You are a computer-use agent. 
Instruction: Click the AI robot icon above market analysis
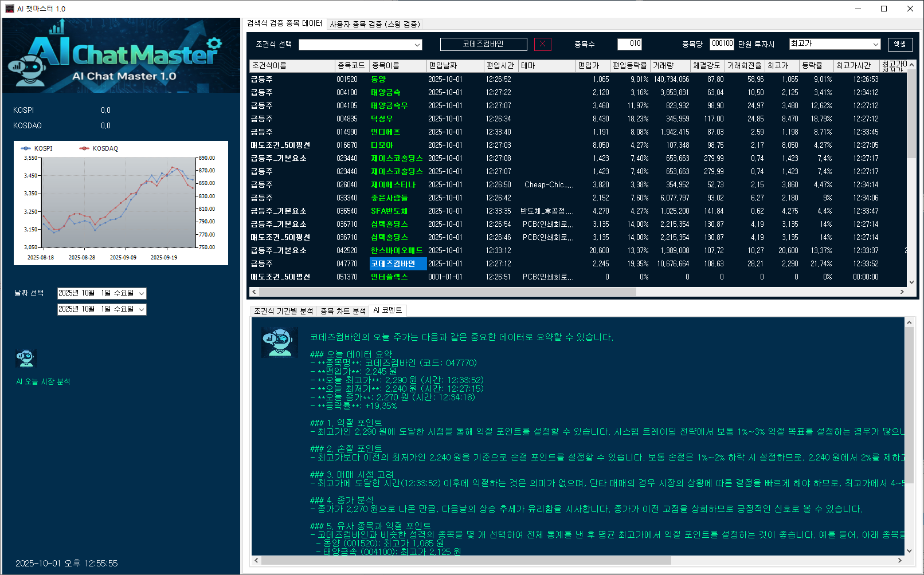(26, 359)
